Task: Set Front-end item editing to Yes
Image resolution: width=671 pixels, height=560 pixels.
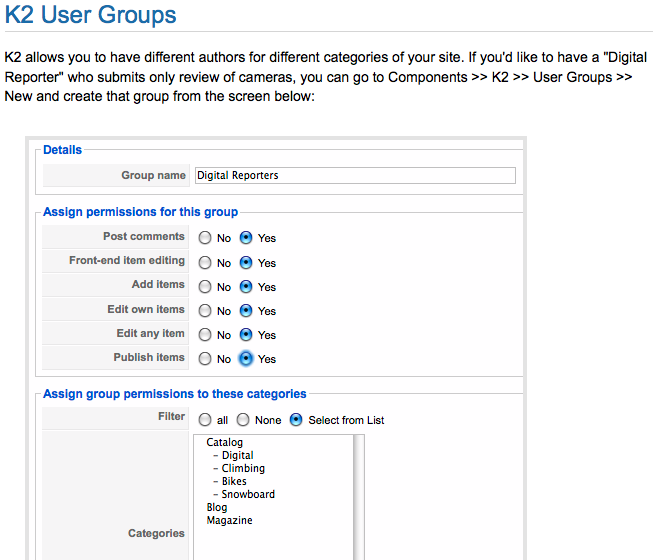Action: [x=246, y=263]
